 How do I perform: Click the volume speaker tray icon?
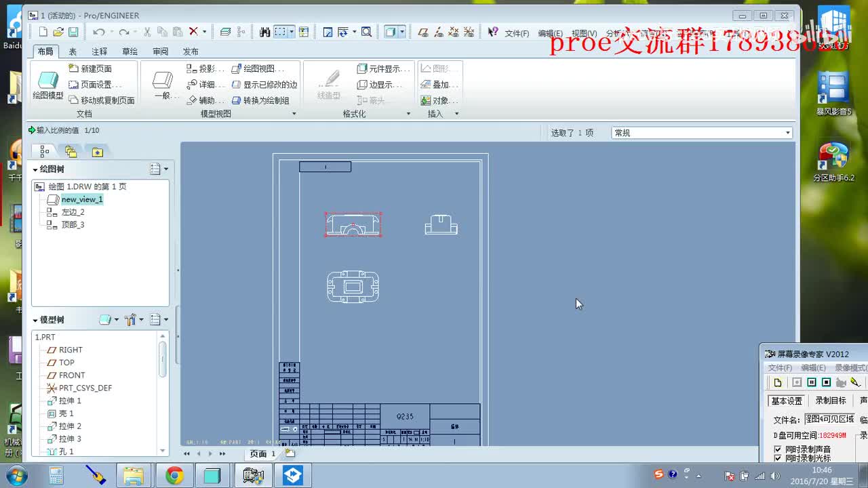coord(775,476)
